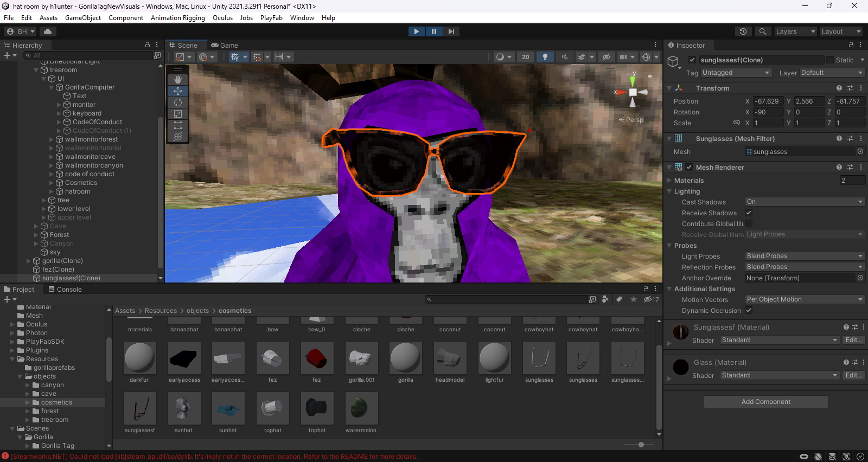Open the Layers dropdown in toolbar
The height and width of the screenshot is (462, 868).
[795, 31]
